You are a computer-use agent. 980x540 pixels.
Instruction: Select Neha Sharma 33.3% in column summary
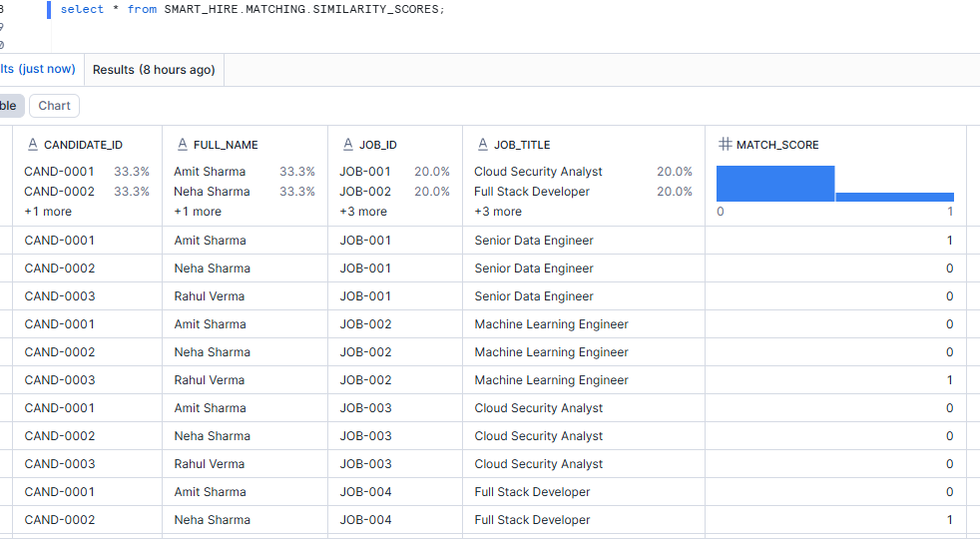point(244,192)
